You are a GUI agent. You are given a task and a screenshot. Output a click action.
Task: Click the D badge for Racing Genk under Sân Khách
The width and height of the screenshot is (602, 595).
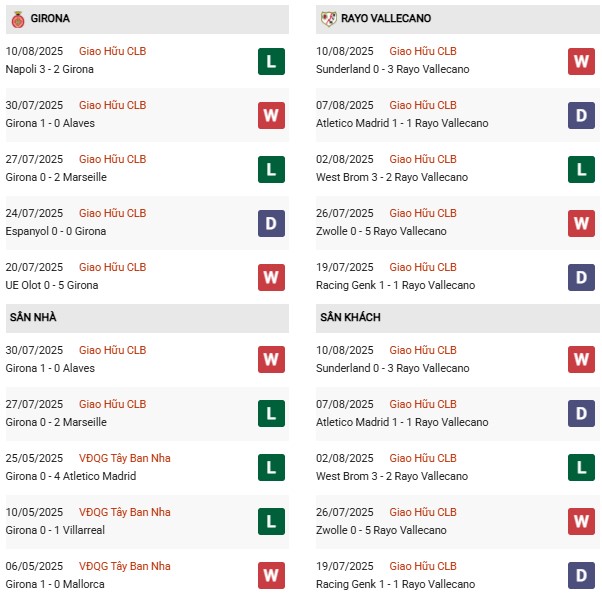pyautogui.click(x=581, y=576)
